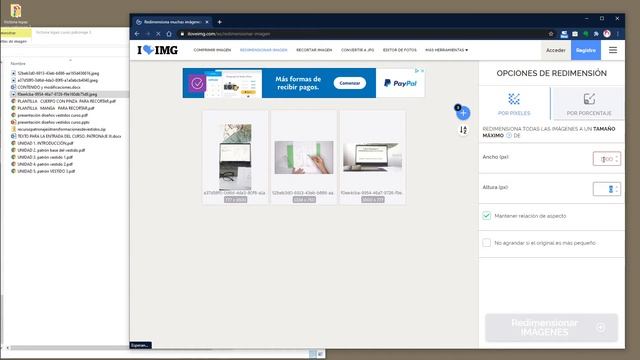Click the ad info icon on PayPal banner

[x=417, y=71]
